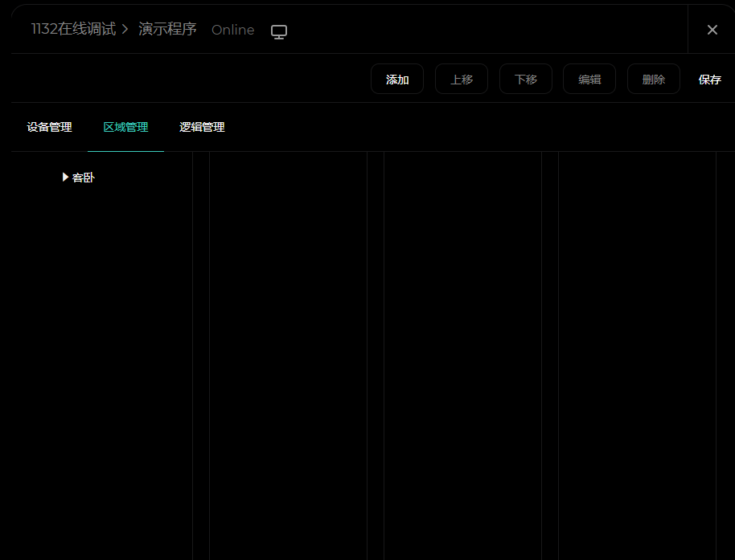735x560 pixels.
Task: Go back to 1132在线调试 breadcrumb
Action: click(74, 29)
